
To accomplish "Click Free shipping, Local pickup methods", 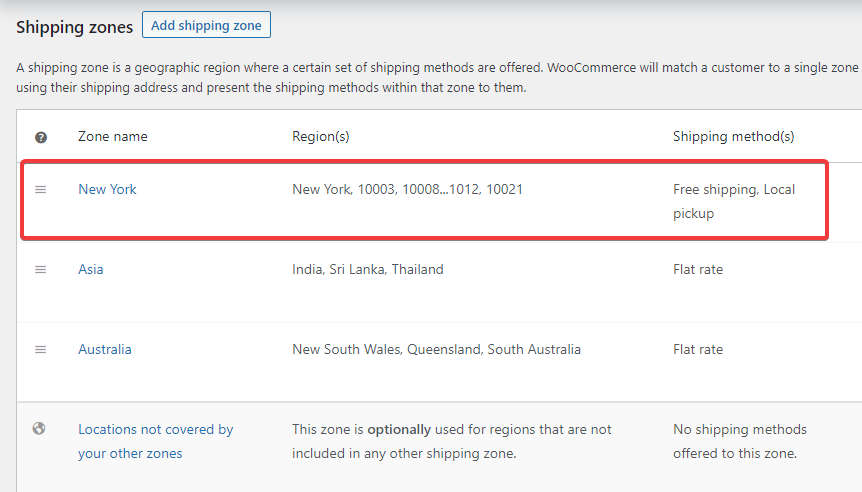I will point(734,201).
